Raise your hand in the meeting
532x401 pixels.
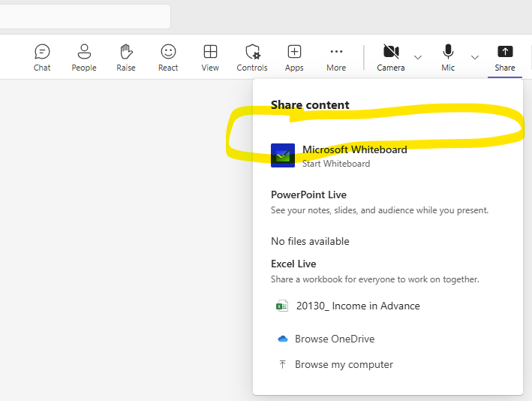tap(126, 58)
